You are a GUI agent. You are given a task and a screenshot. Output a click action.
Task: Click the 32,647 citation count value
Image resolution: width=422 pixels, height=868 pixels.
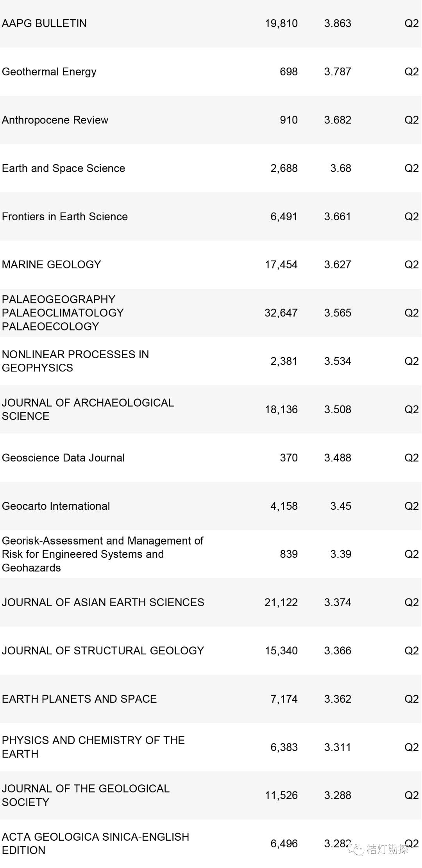(281, 313)
